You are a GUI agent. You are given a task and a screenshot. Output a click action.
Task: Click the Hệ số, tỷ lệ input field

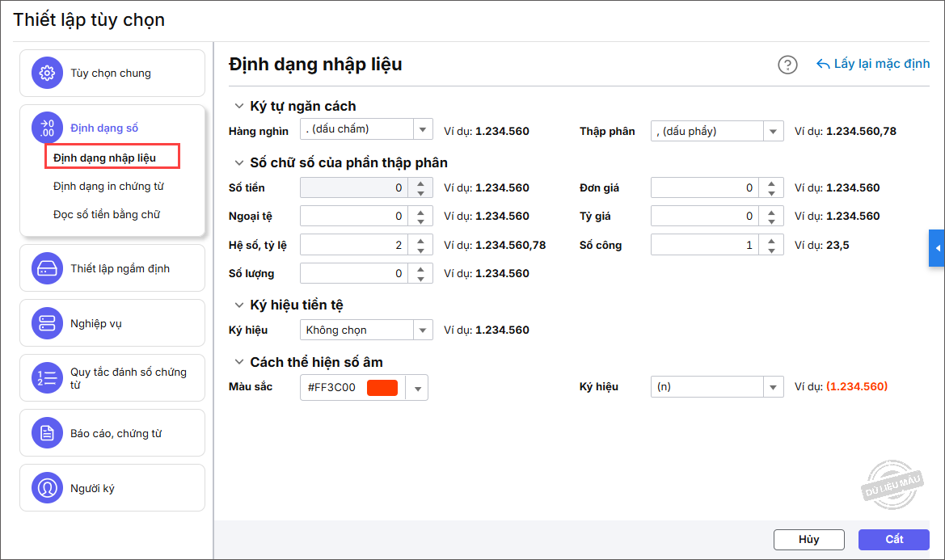tap(354, 245)
